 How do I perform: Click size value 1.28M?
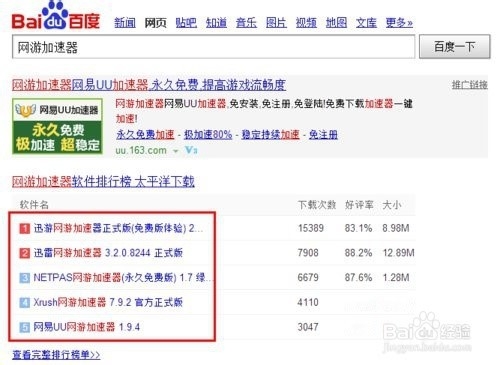tap(396, 277)
